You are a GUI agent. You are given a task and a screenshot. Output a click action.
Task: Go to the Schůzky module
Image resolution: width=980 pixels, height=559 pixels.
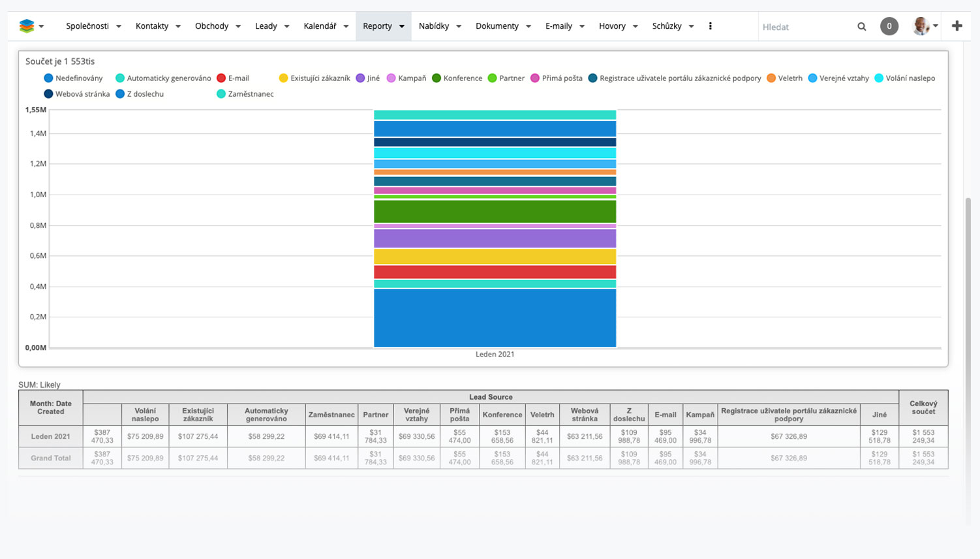click(666, 26)
